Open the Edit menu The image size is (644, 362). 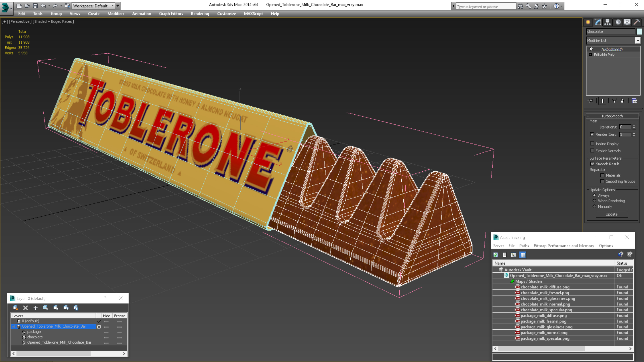(21, 14)
